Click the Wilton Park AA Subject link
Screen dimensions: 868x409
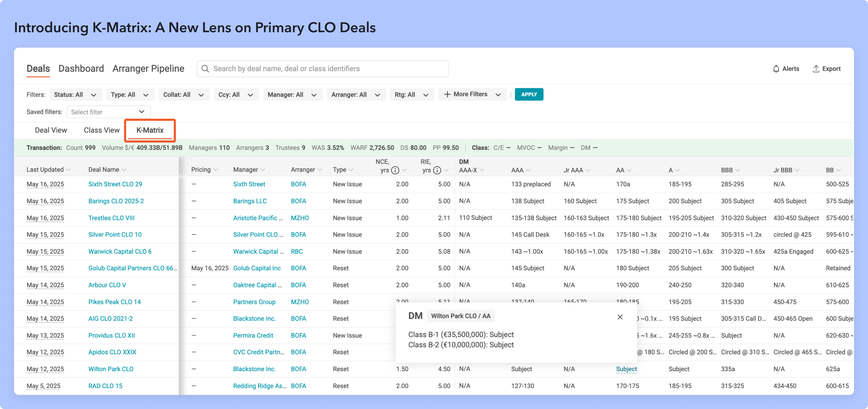pyautogui.click(x=626, y=369)
